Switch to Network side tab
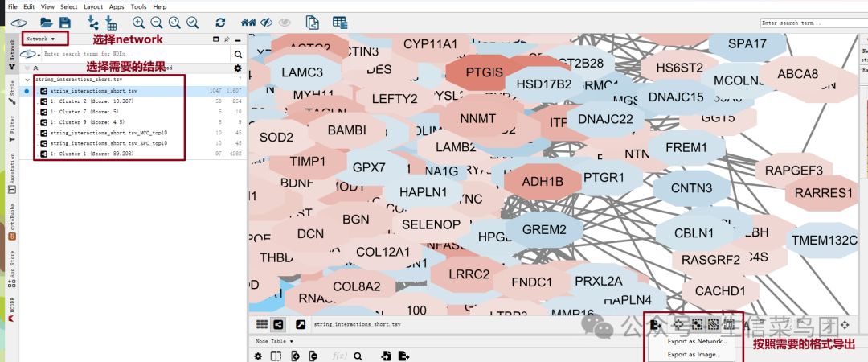868x362 pixels. pyautogui.click(x=12, y=54)
